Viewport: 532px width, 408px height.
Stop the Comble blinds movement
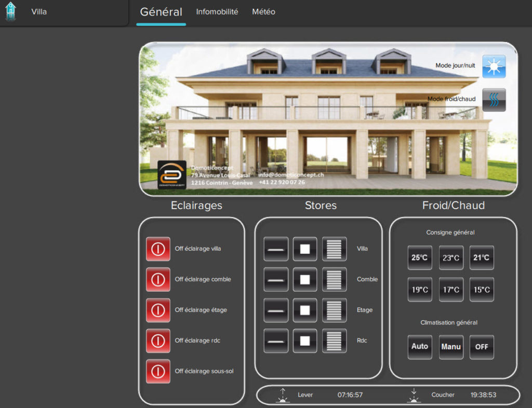pos(305,279)
